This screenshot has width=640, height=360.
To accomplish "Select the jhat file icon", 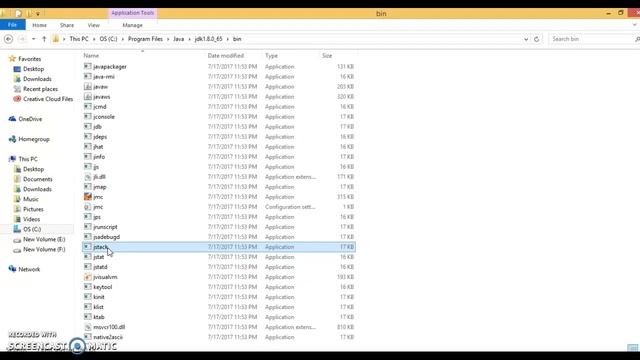I will [x=87, y=147].
